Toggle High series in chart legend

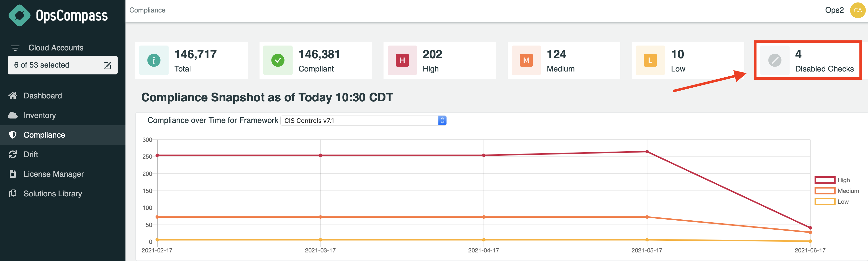click(832, 180)
